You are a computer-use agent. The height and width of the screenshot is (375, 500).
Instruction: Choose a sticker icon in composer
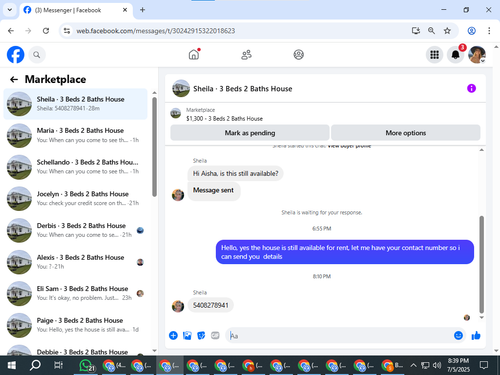201,335
